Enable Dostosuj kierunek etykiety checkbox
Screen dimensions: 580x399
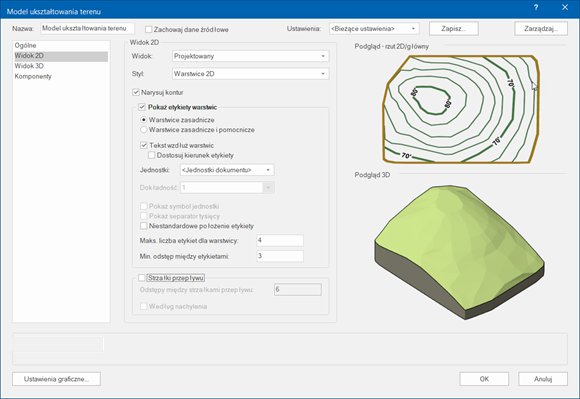[151, 155]
